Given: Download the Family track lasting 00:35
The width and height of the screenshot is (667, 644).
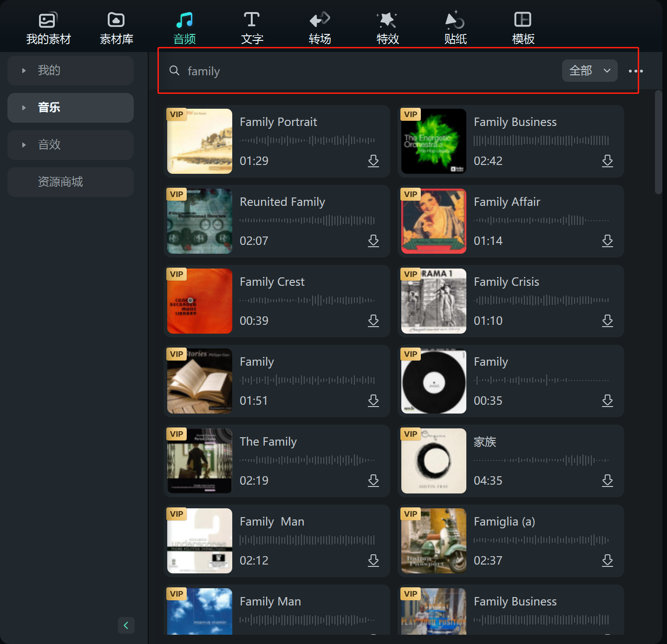Looking at the screenshot, I should 608,401.
